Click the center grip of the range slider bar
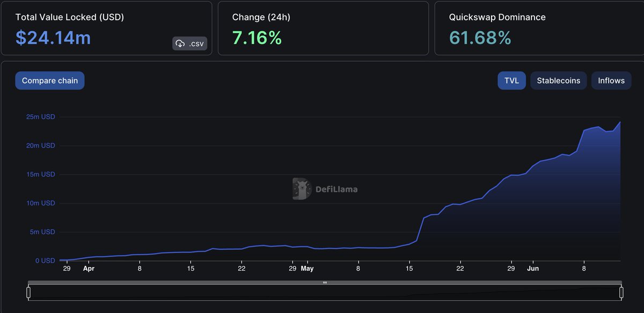Viewport: 644px width, 313px height. point(325,282)
